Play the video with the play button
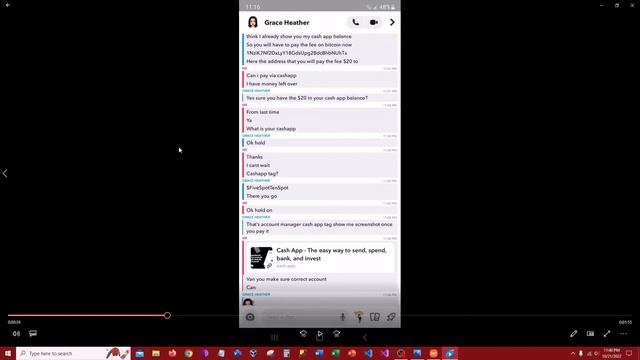640x360 pixels. tap(320, 335)
